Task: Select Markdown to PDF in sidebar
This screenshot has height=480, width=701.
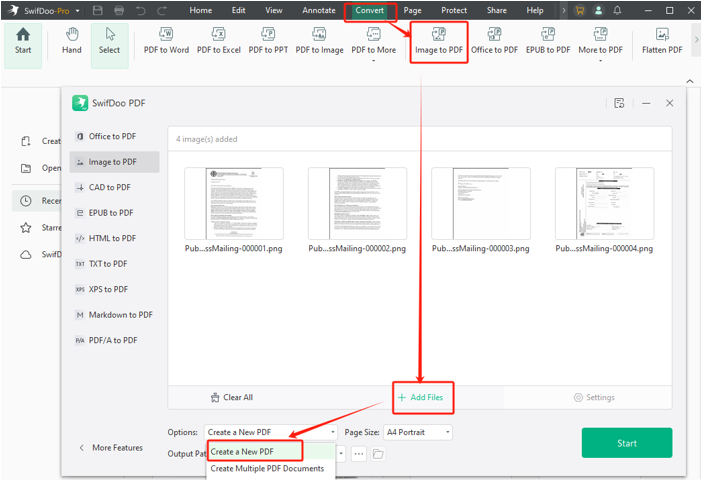Action: pyautogui.click(x=114, y=315)
